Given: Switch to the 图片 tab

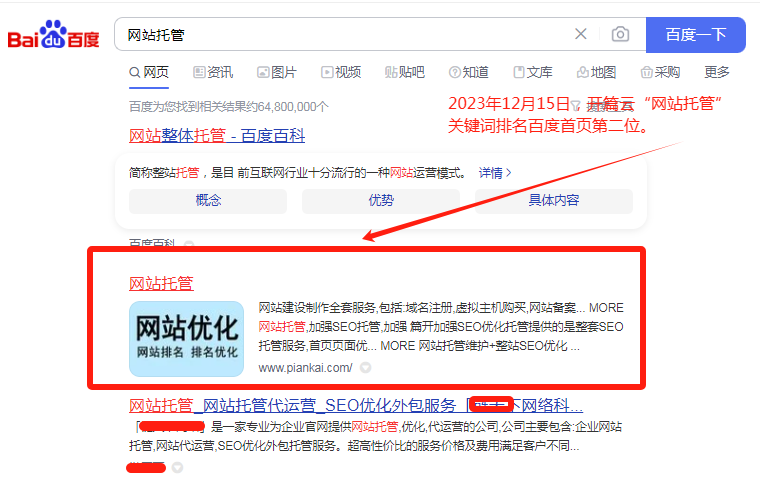Looking at the screenshot, I should [277, 72].
